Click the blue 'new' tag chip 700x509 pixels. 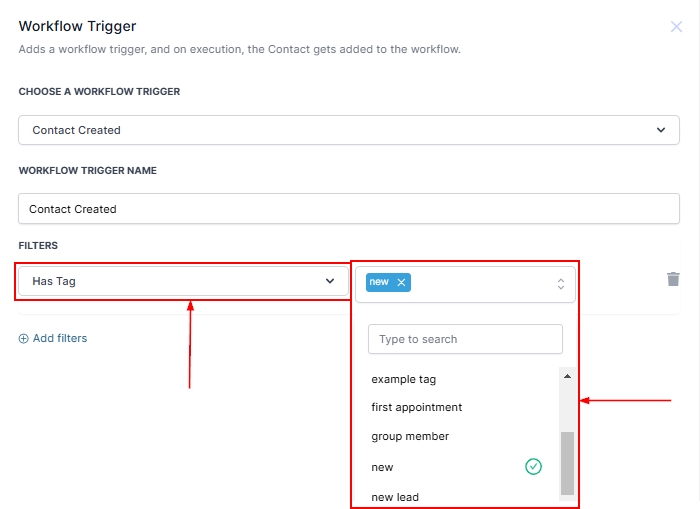379,282
